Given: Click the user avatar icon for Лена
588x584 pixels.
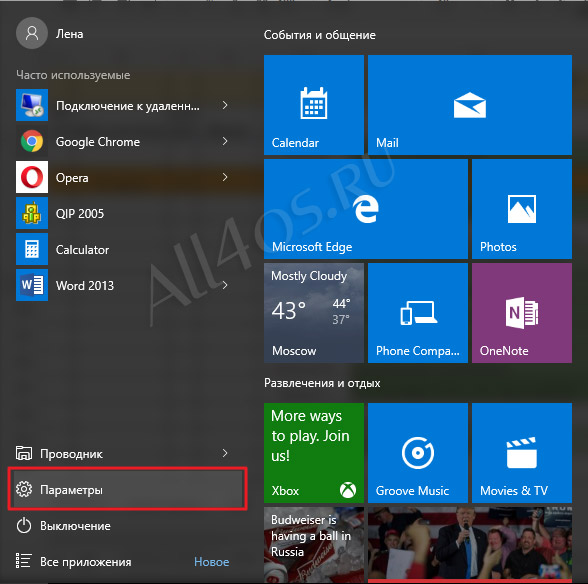Looking at the screenshot, I should (x=32, y=33).
